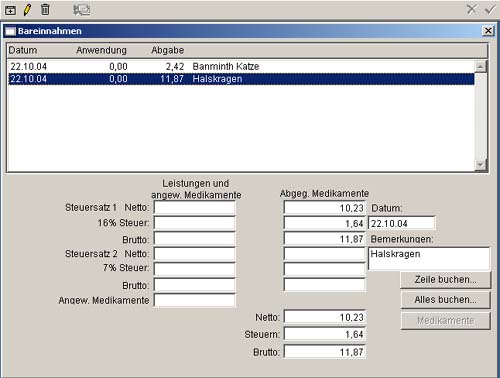Click the total Netto field 10,23

(325, 317)
